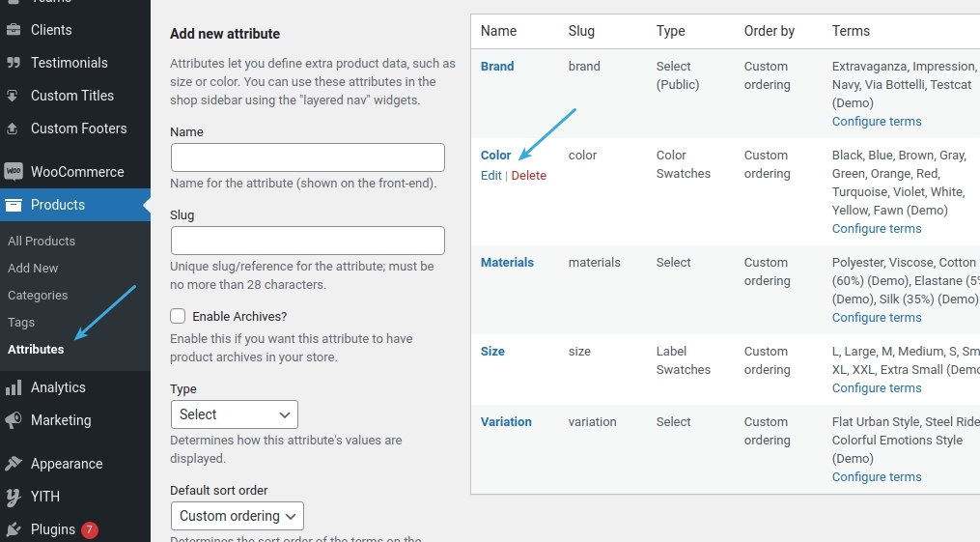Enable the Archives checkbox
980x542 pixels.
pos(178,316)
